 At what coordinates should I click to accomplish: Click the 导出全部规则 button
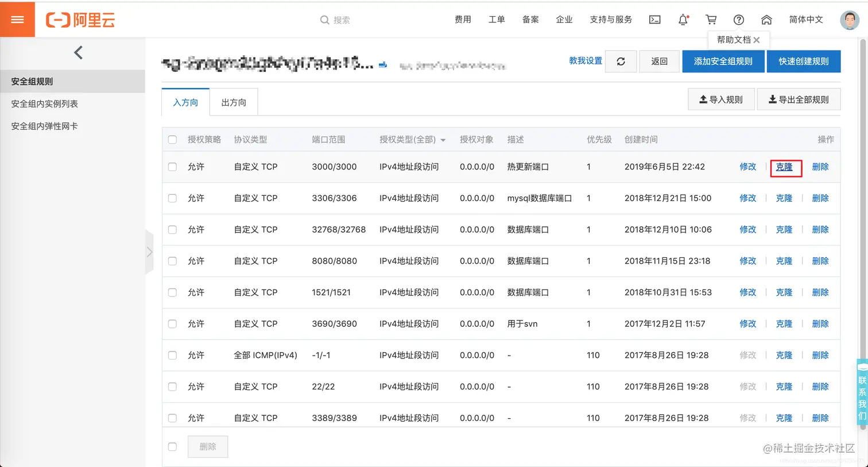(799, 99)
